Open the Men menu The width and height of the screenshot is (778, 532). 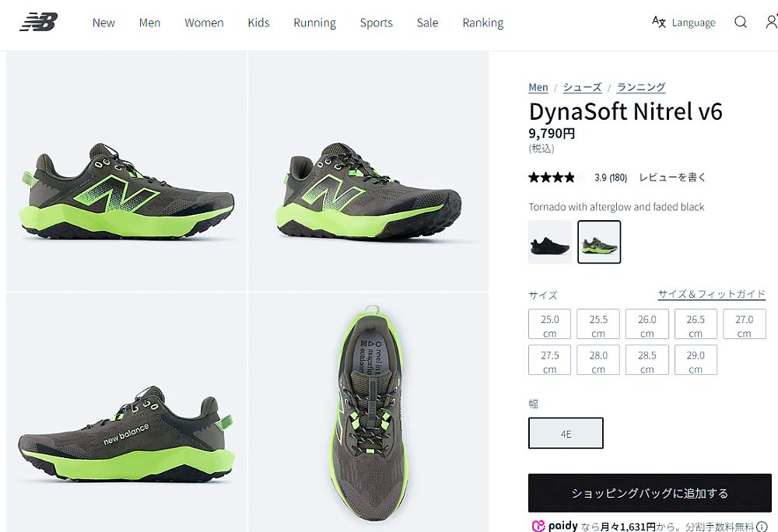point(149,23)
